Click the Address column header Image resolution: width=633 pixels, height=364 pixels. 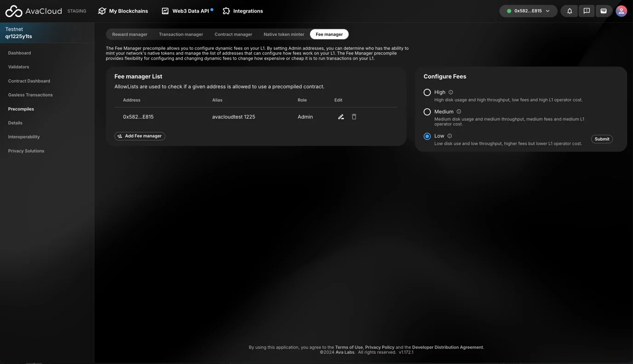(x=132, y=100)
